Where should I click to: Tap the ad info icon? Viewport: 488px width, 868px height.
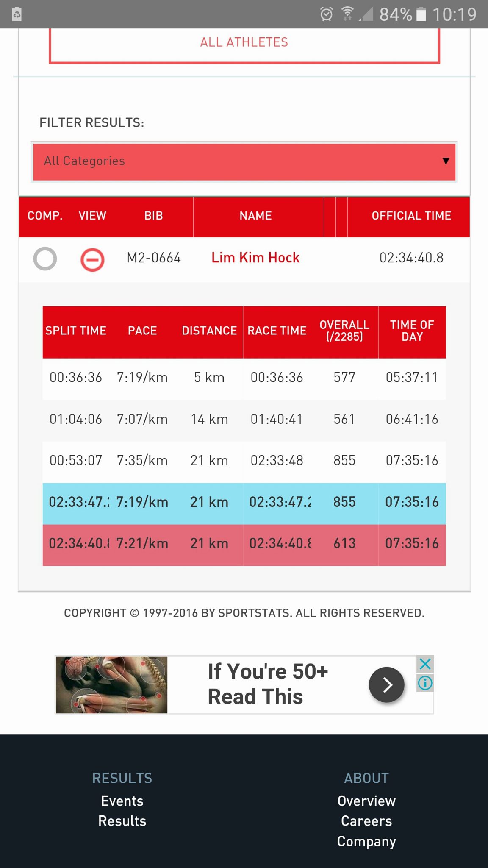425,683
